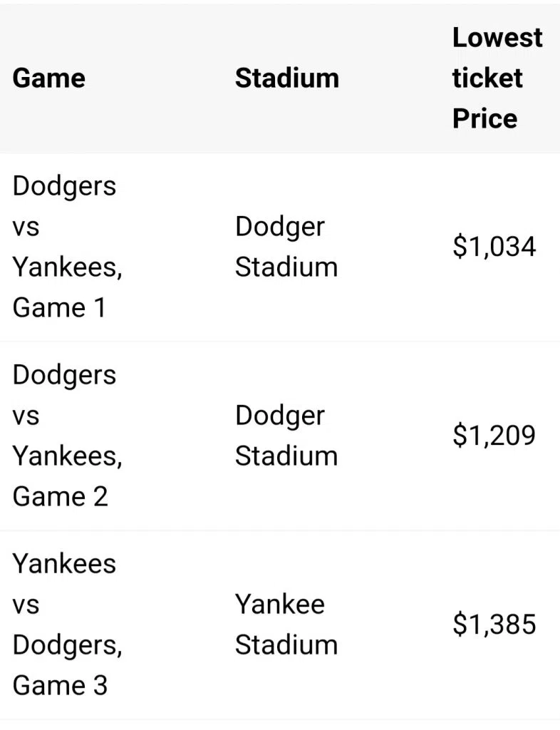The height and width of the screenshot is (730, 560).
Task: Click the word Lowest in the header
Action: 497,37
